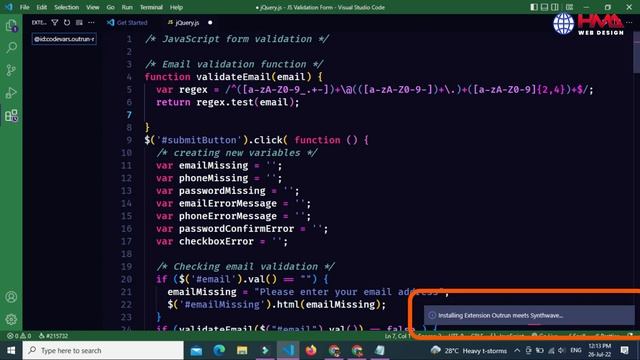Open Microsoft Edge from the taskbar
640x360 pixels.
[x=219, y=350]
